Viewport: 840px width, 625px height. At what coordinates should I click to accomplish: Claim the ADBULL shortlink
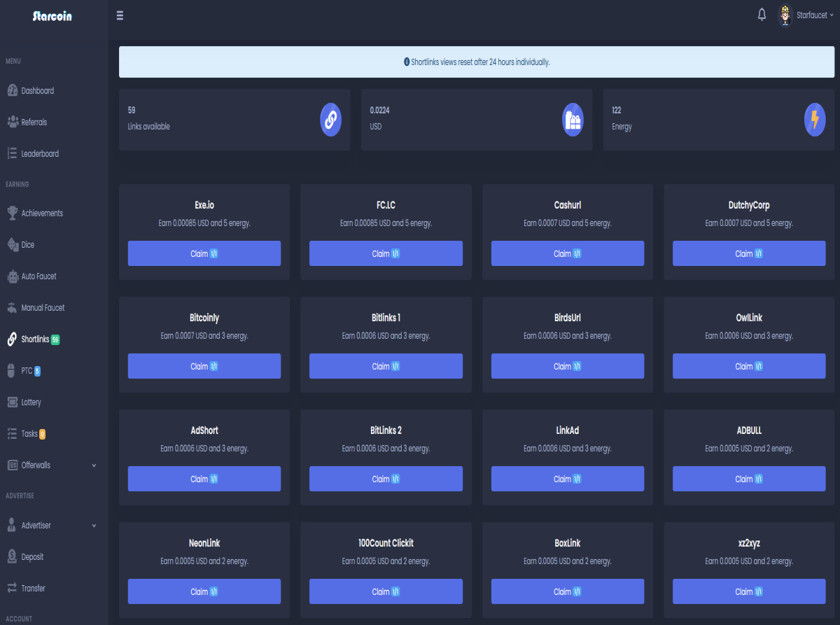[x=749, y=479]
